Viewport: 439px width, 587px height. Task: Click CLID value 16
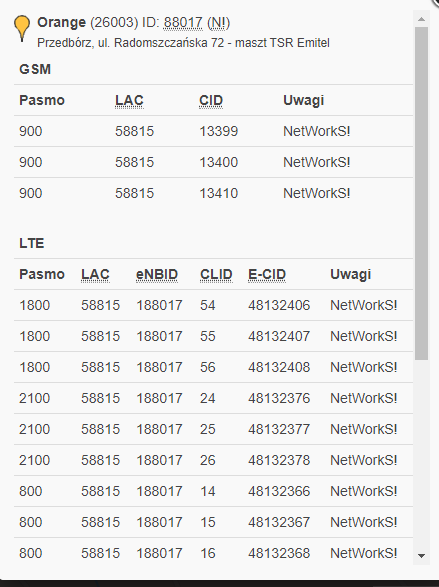[x=208, y=554]
